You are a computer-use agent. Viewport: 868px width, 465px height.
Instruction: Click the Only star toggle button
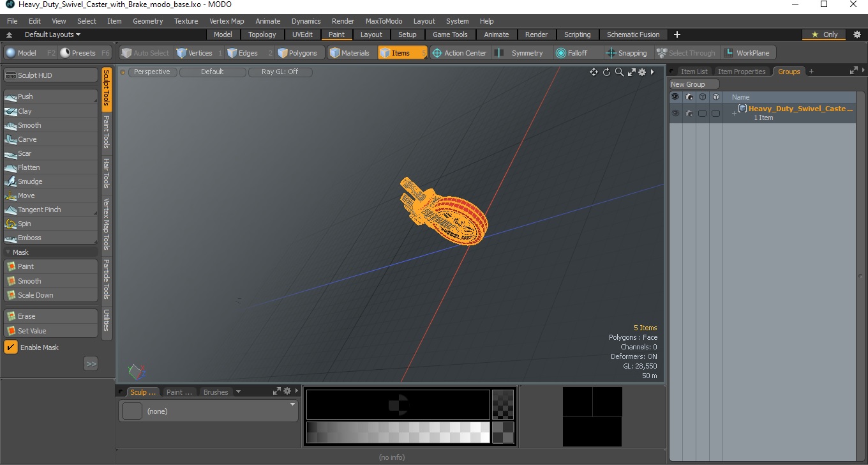pos(824,34)
